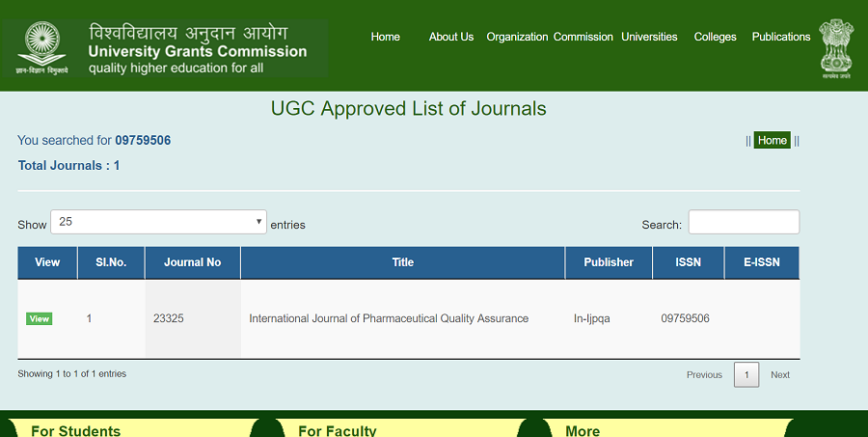Image resolution: width=868 pixels, height=437 pixels.
Task: Open the For Faculty section
Action: (338, 431)
